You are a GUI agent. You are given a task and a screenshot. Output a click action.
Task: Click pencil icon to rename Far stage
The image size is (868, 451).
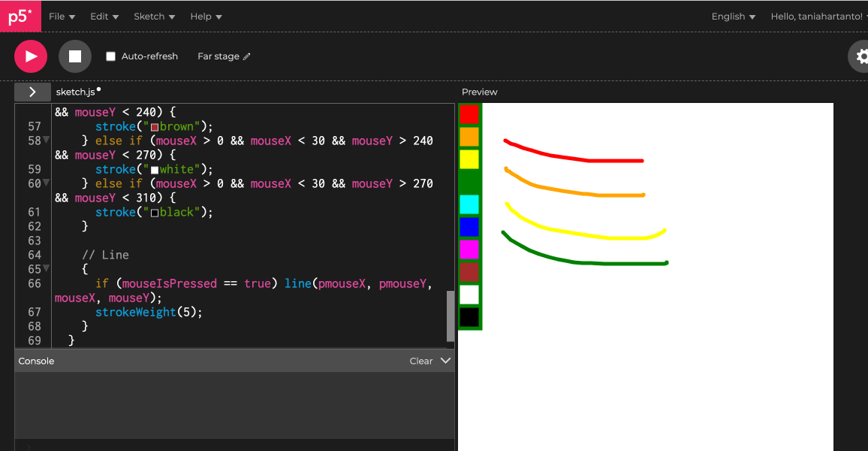click(x=247, y=56)
